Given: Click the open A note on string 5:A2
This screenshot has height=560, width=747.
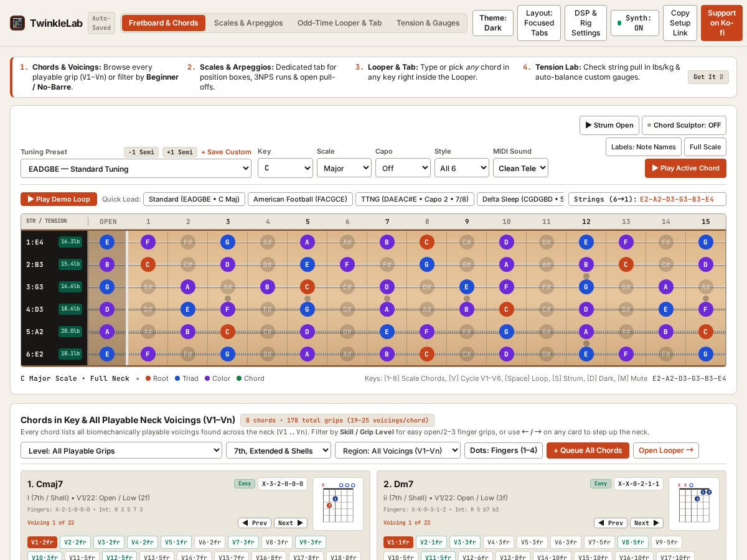Looking at the screenshot, I should 107,332.
